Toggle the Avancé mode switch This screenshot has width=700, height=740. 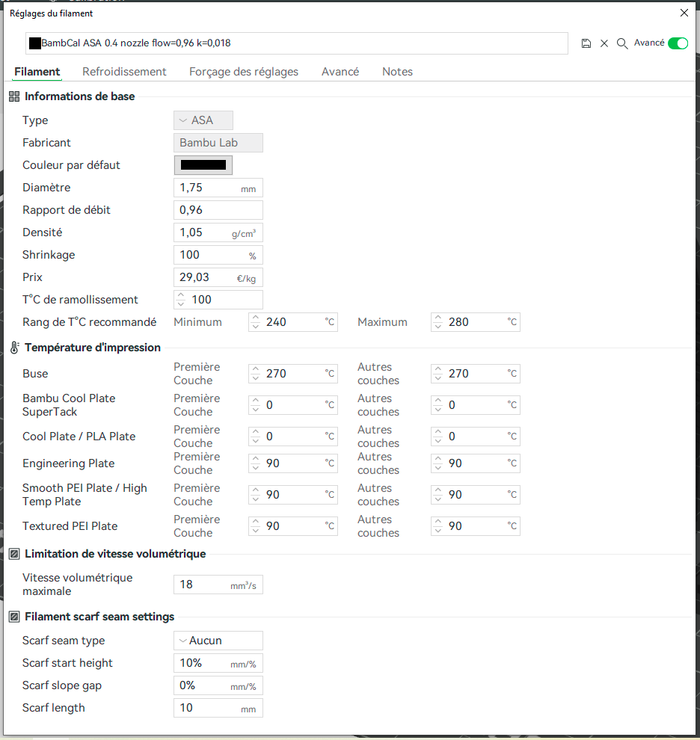pyautogui.click(x=678, y=43)
